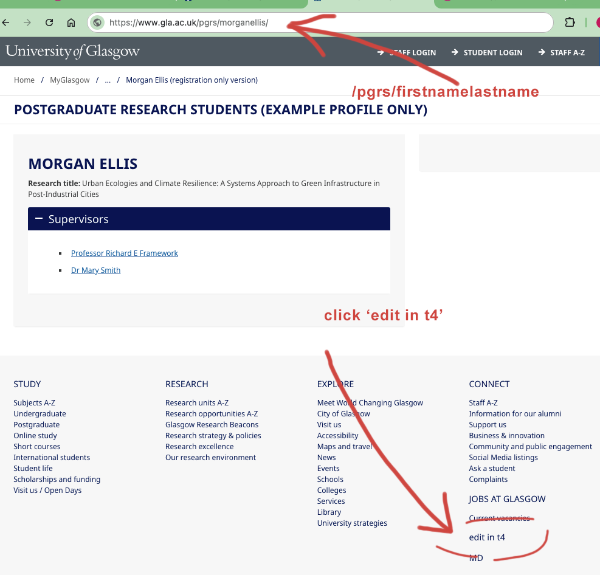Open site information icon in address bar
This screenshot has height=575, width=600.
tap(97, 22)
